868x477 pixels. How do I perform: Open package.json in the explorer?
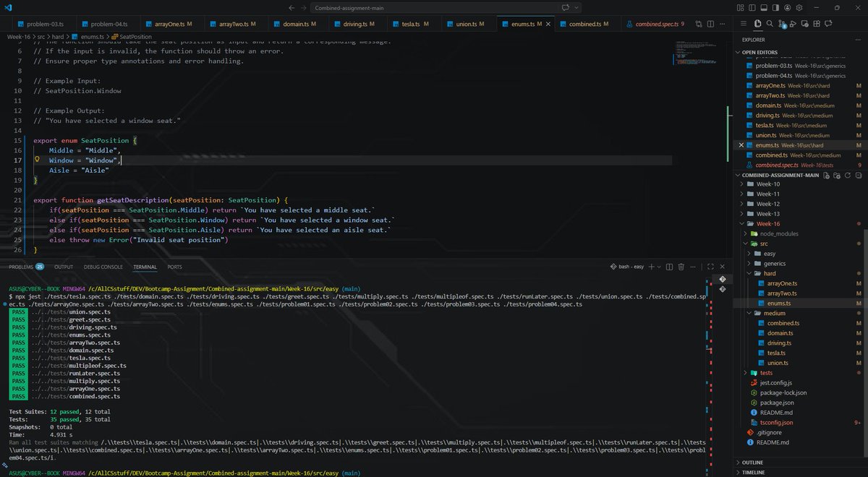point(776,403)
